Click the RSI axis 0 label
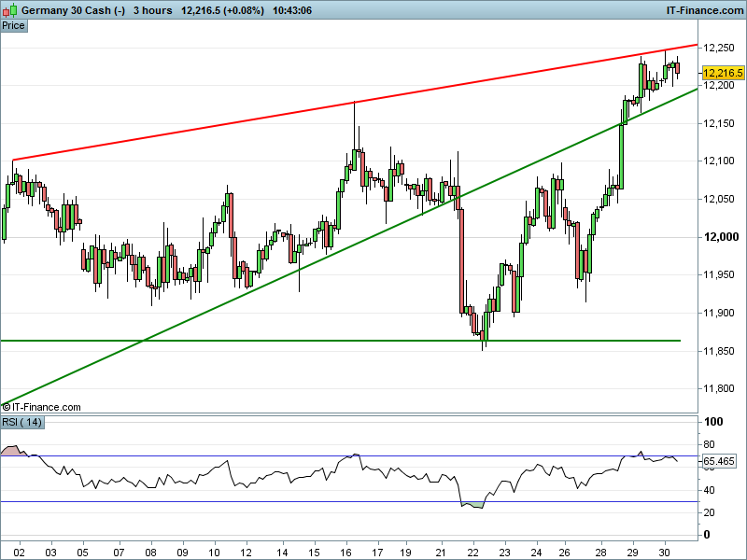This screenshot has width=747, height=560. click(707, 535)
